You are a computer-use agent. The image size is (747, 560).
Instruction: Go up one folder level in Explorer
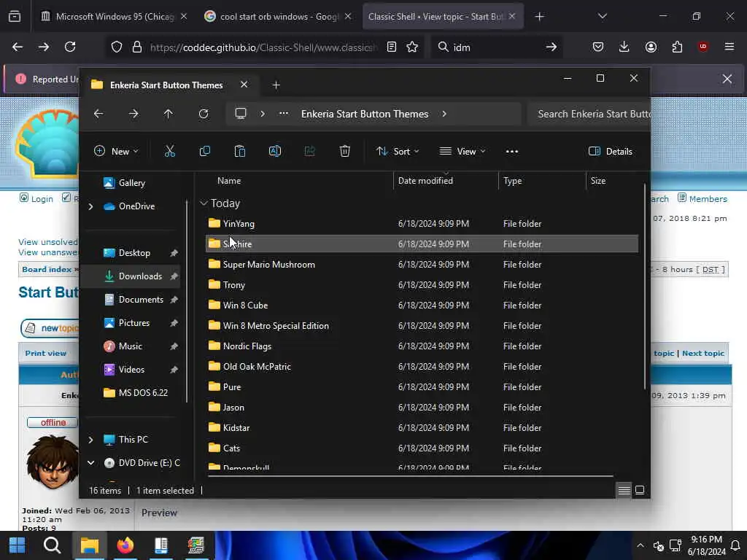click(x=169, y=114)
